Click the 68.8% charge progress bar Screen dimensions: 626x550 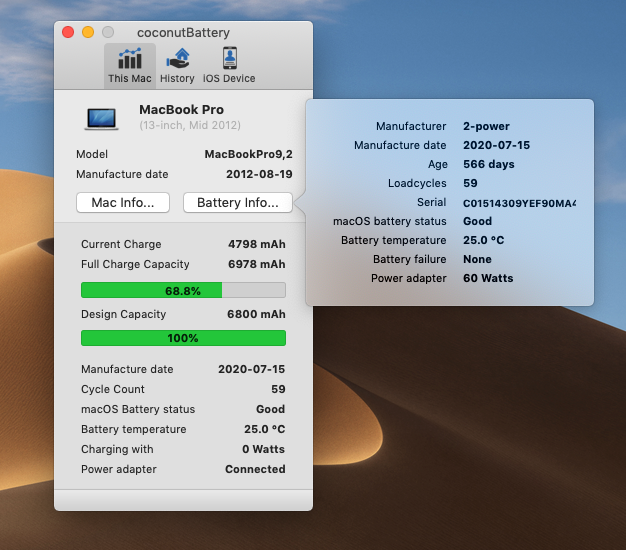click(183, 290)
